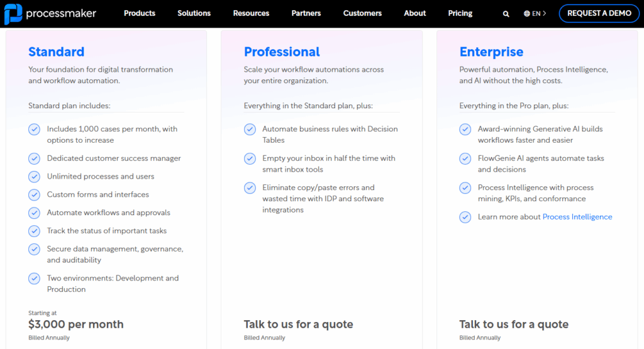Click FlowGenie AI agents feature text
Viewport: 644px width, 349px height.
pos(541,163)
